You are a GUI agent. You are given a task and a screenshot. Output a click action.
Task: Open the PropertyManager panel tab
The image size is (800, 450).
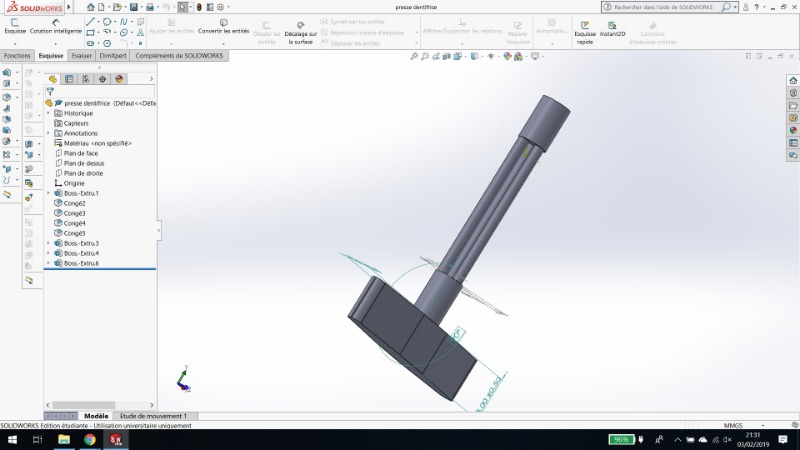[69, 78]
